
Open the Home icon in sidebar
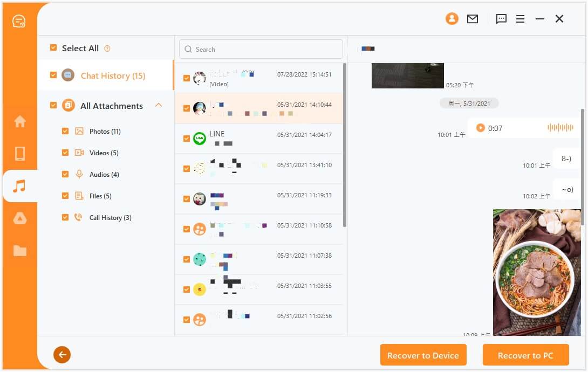click(20, 121)
